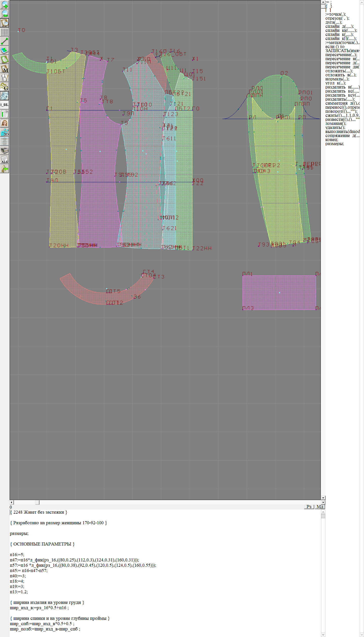This screenshot has height=637, width=364.
Task: Insert the 'нормаль(,.);' operator from list
Action: click(x=337, y=79)
